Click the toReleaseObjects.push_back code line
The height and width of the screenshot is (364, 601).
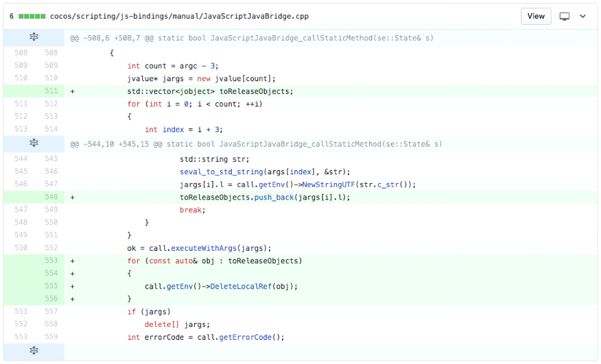[x=265, y=197]
